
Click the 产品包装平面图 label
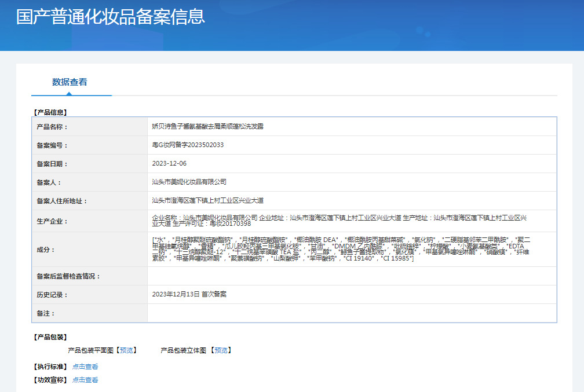[90, 350]
